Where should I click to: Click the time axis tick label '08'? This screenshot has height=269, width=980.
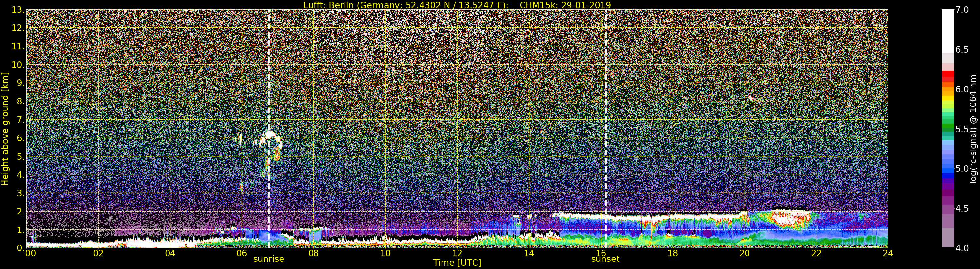click(x=313, y=253)
